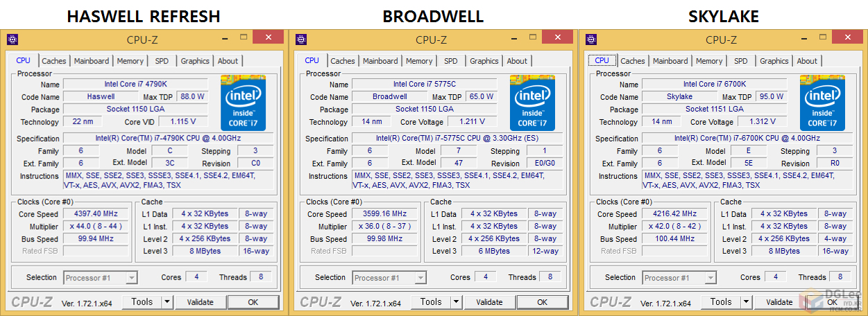Minimize the Broadwell CPU-Z window
Screen dimensions: 868x316
(x=513, y=39)
